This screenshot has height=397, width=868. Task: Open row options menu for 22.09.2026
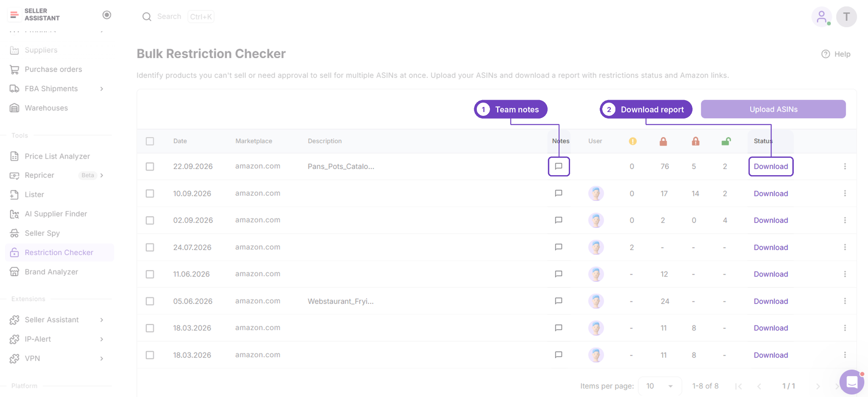pos(845,166)
